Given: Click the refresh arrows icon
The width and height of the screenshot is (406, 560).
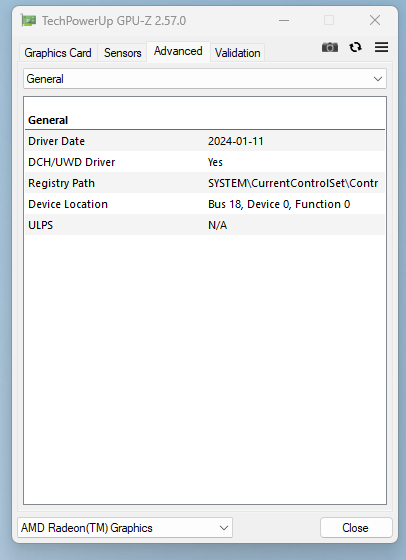Looking at the screenshot, I should (355, 47).
